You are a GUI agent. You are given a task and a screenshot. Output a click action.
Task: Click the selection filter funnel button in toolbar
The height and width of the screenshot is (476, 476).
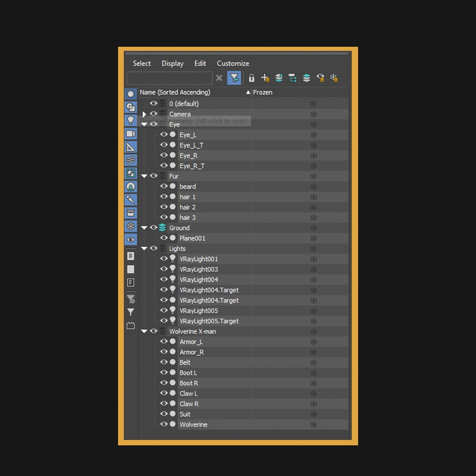(234, 78)
